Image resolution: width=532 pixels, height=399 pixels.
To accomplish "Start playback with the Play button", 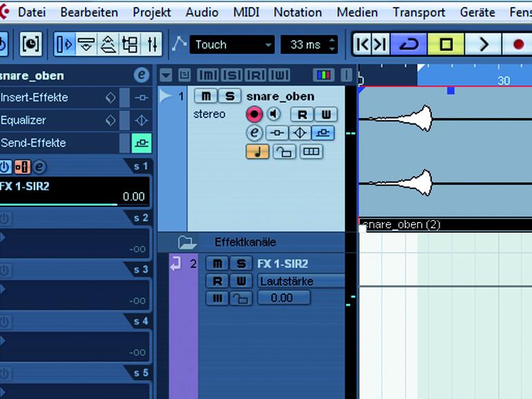I will [483, 44].
